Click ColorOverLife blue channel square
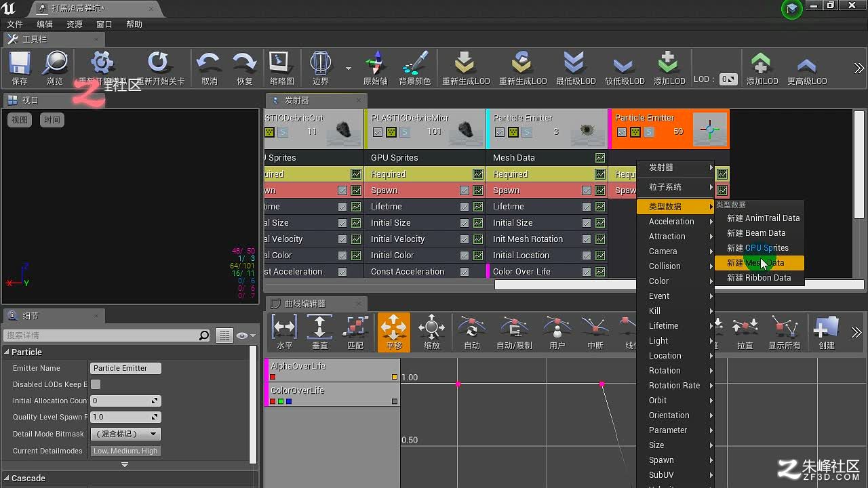 289,401
